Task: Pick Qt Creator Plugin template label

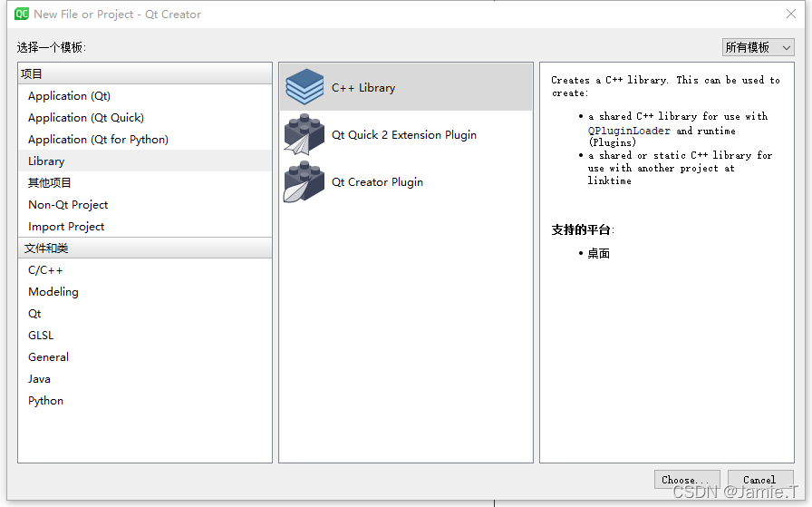Action: pos(377,182)
